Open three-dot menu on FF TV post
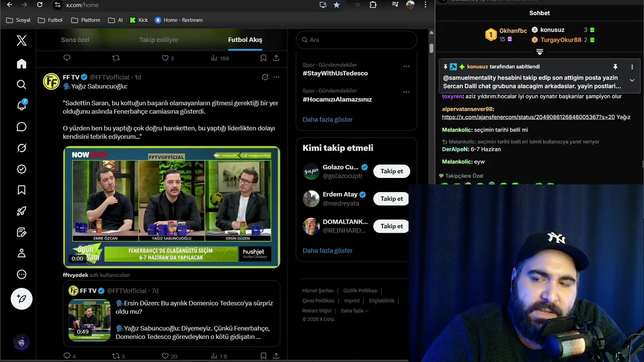644x362 pixels. click(276, 77)
